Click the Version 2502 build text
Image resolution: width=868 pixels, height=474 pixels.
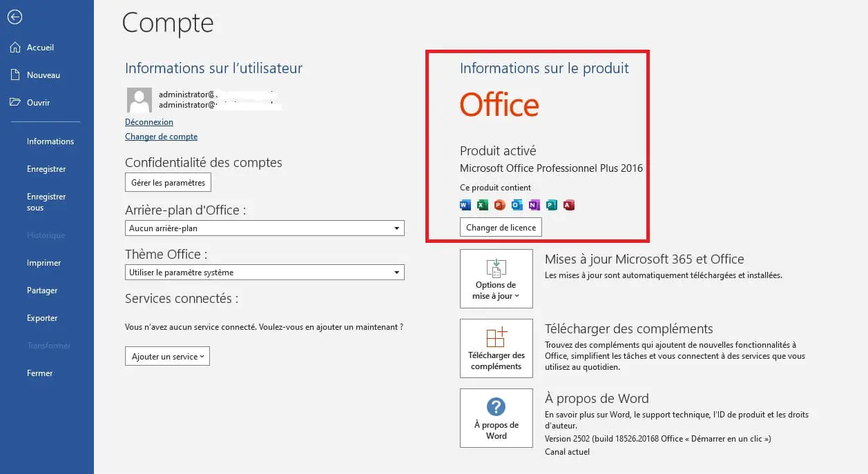pos(657,439)
